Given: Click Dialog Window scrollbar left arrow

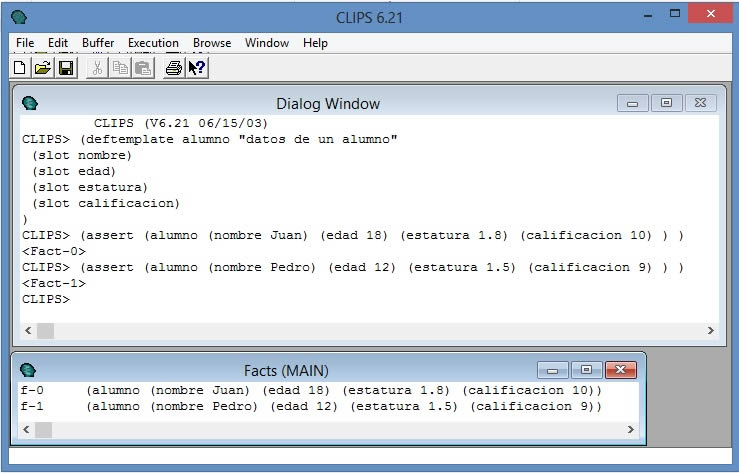Looking at the screenshot, I should (x=28, y=330).
